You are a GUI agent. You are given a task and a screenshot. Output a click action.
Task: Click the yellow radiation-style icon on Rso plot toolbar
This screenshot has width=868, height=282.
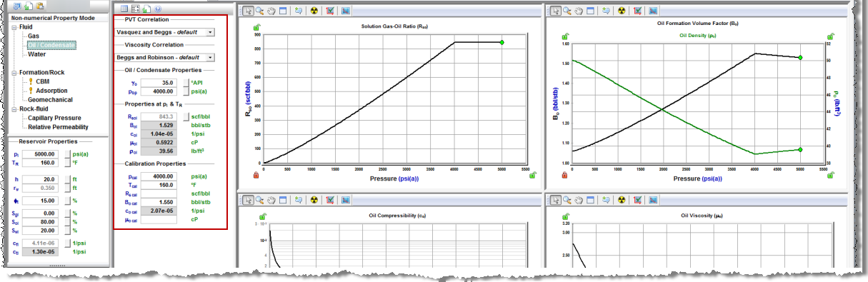point(315,11)
